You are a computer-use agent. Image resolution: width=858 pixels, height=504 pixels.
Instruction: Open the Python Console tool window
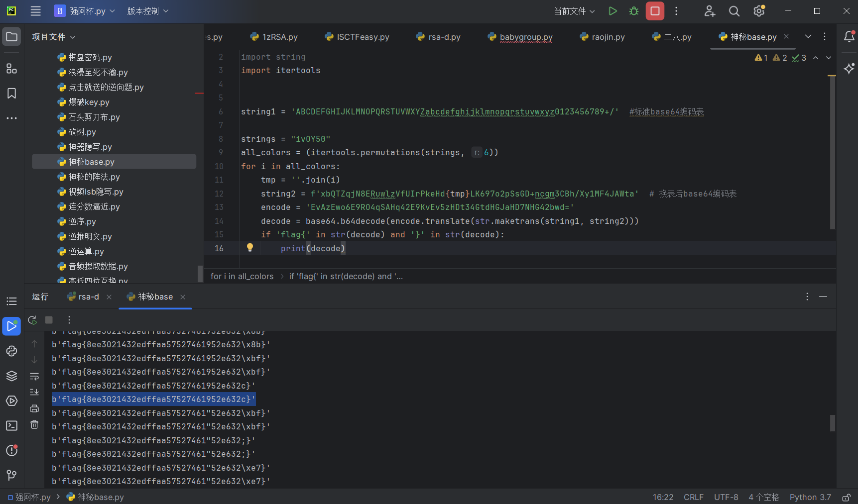11,351
